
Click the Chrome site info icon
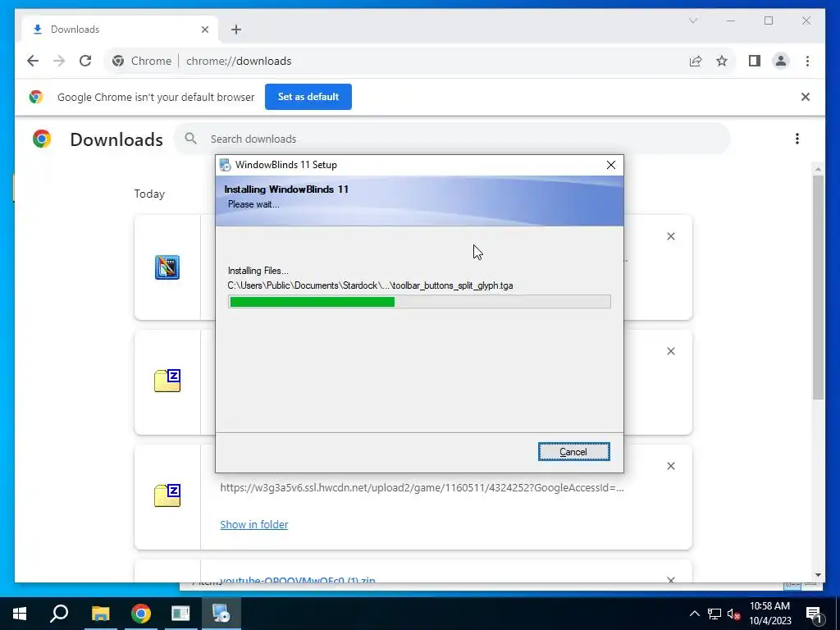coord(118,61)
